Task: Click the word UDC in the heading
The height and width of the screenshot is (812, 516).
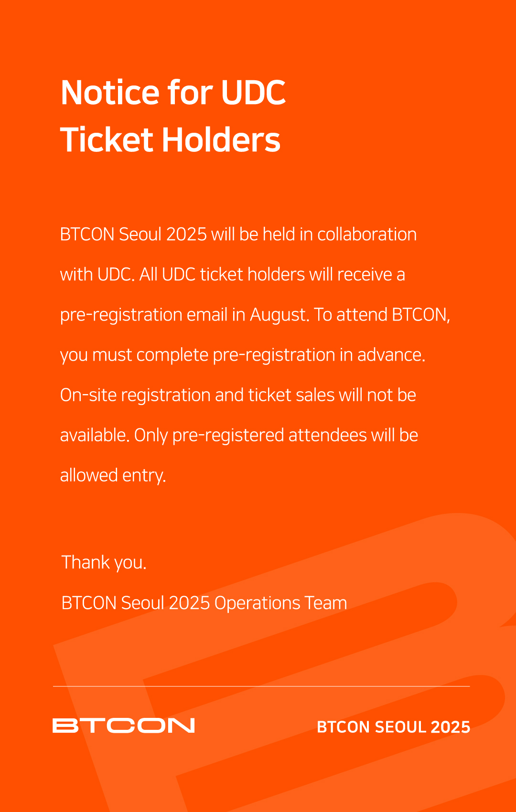Action: 253,92
